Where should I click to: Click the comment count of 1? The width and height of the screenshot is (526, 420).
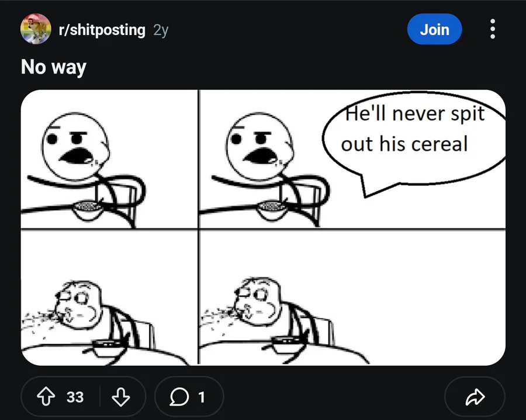click(201, 397)
